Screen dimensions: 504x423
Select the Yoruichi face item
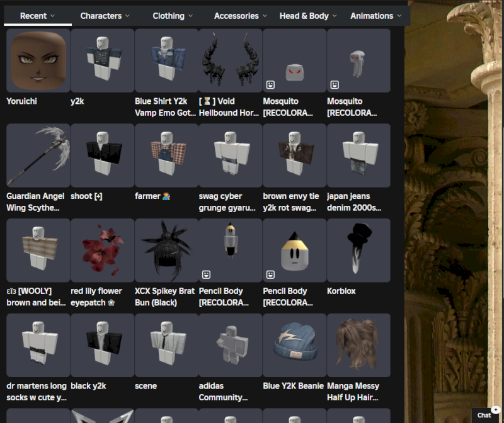click(38, 60)
